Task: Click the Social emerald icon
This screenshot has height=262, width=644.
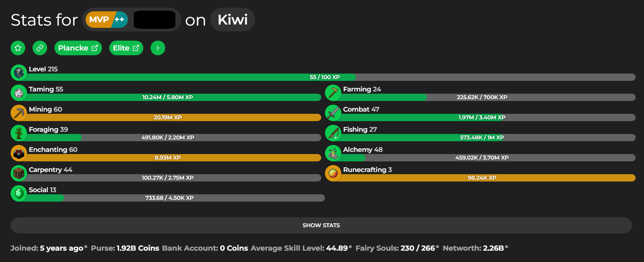Action: (x=19, y=194)
